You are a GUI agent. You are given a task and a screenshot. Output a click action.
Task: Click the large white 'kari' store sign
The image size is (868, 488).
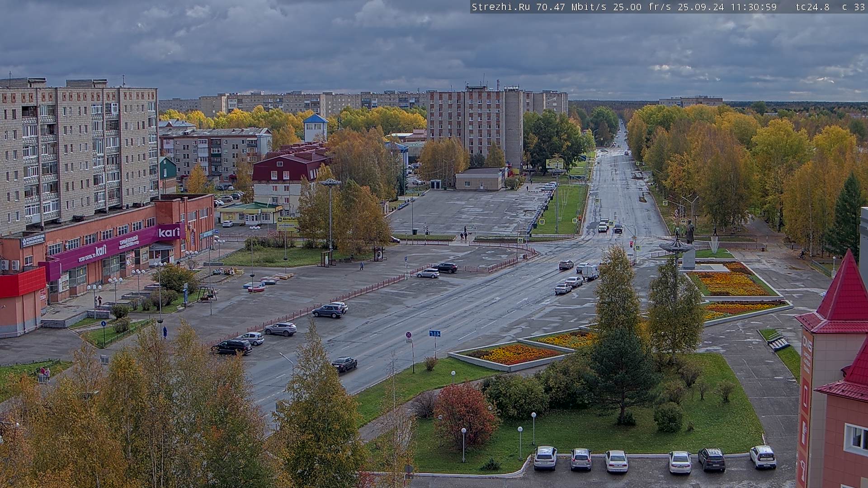pos(169,232)
